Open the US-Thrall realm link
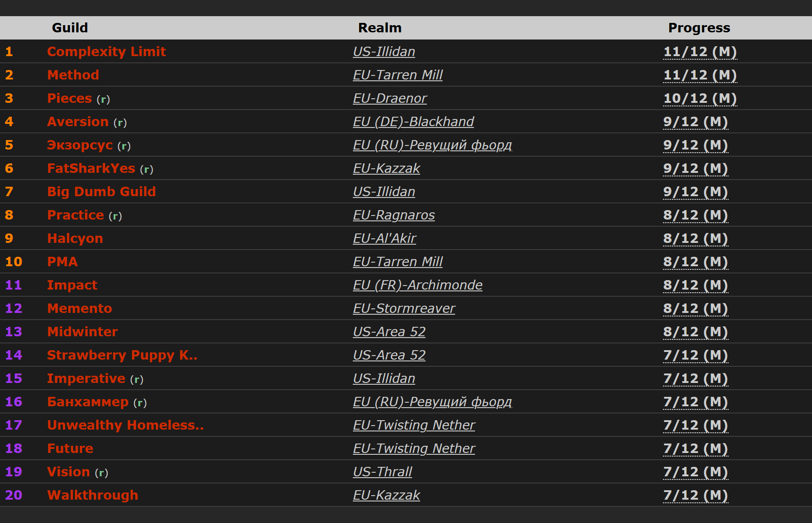The height and width of the screenshot is (523, 812). 382,472
